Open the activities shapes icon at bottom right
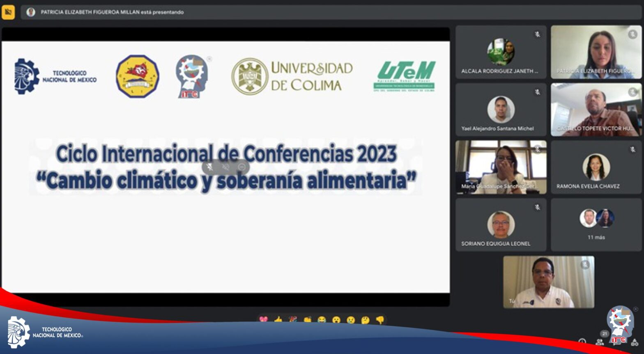The width and height of the screenshot is (644, 354). coord(635,342)
